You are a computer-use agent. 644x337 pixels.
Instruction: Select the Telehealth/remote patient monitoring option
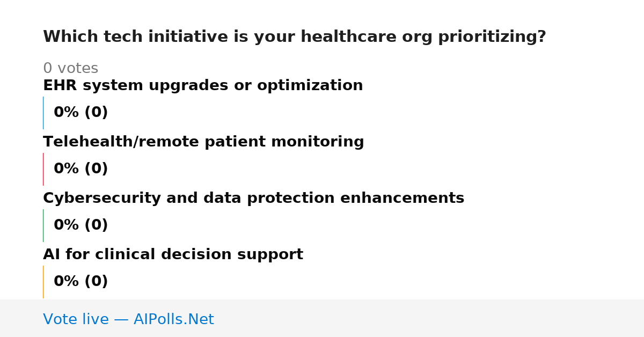(x=203, y=142)
